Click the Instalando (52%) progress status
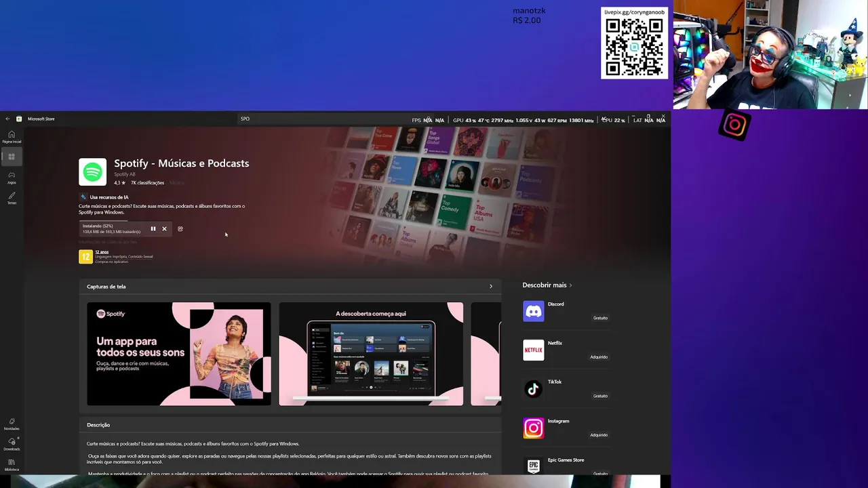Screen dimensions: 868x488 click(98, 226)
